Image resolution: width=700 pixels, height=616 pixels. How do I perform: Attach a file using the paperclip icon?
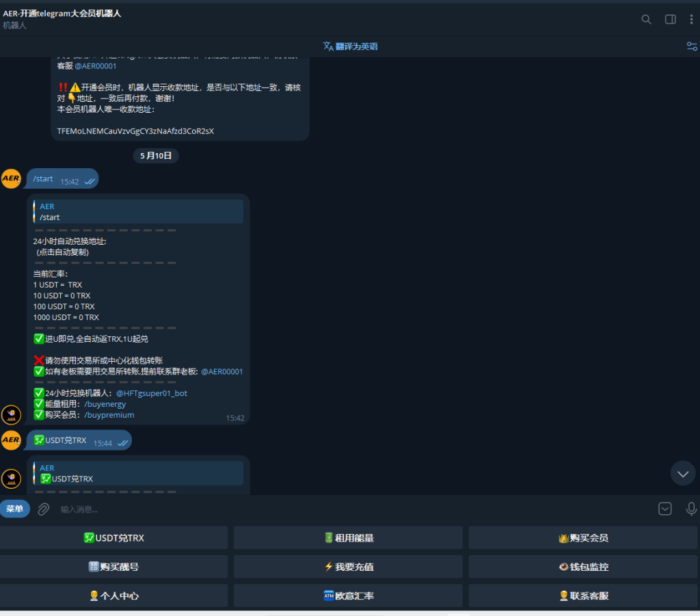[x=43, y=509]
